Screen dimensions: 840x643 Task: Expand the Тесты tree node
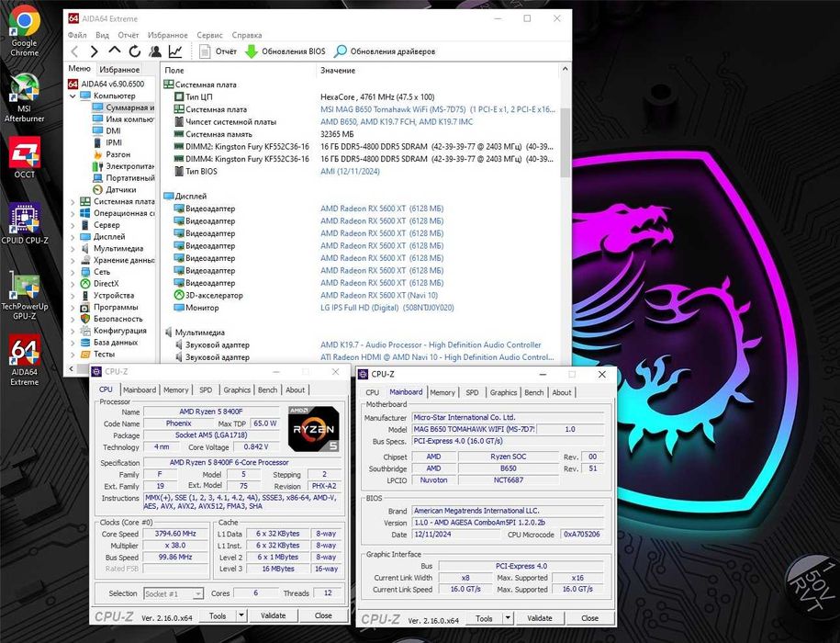pos(73,355)
